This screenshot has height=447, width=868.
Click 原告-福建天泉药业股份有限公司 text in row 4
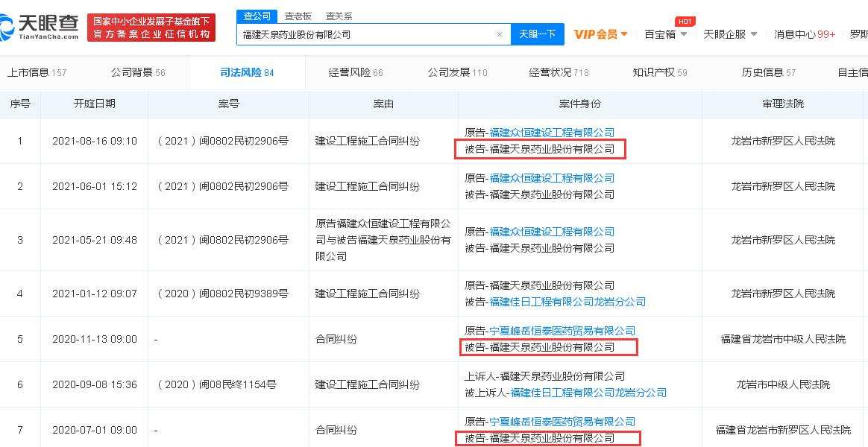pyautogui.click(x=539, y=285)
